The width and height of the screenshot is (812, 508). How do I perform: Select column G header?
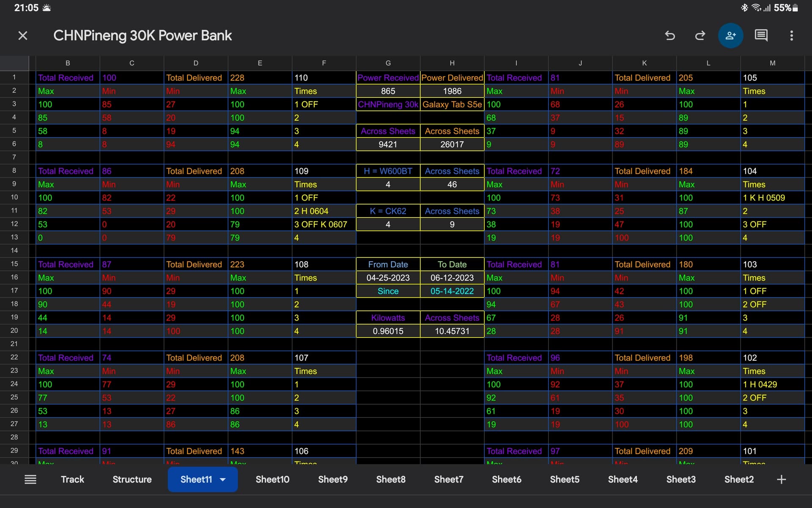[388, 63]
